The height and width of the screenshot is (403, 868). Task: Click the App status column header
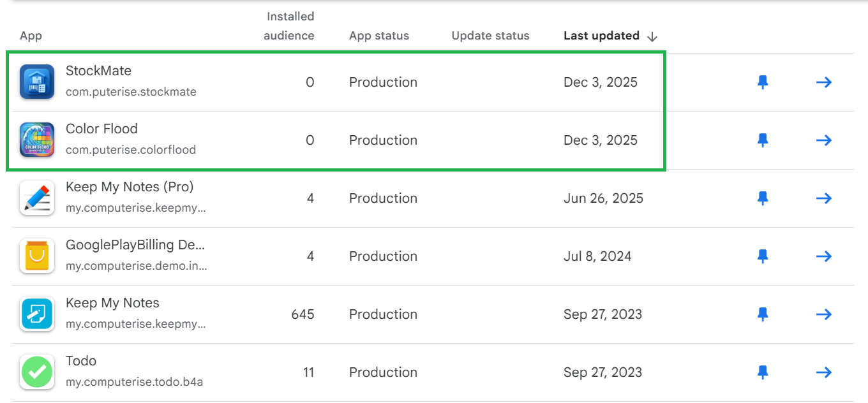pos(379,36)
